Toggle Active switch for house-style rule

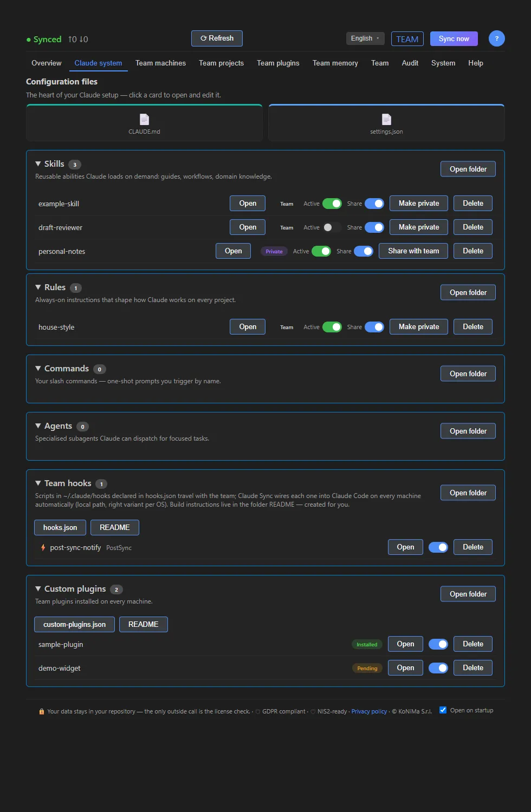click(332, 327)
